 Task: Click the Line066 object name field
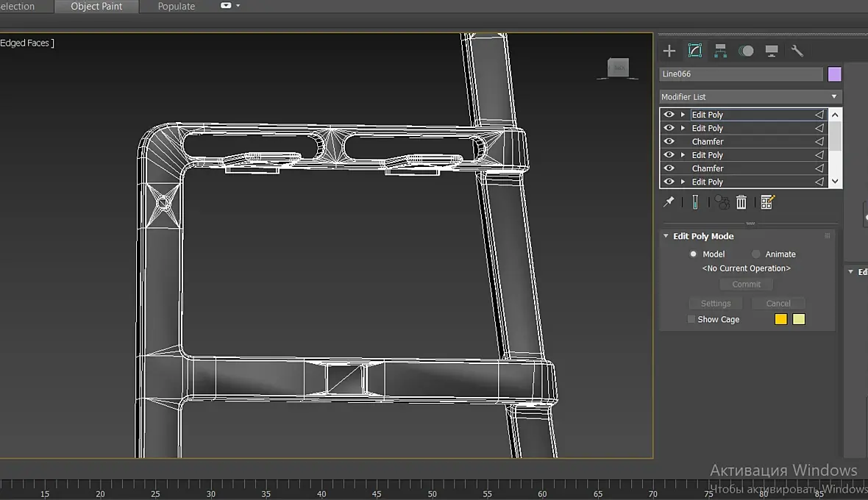click(x=741, y=74)
